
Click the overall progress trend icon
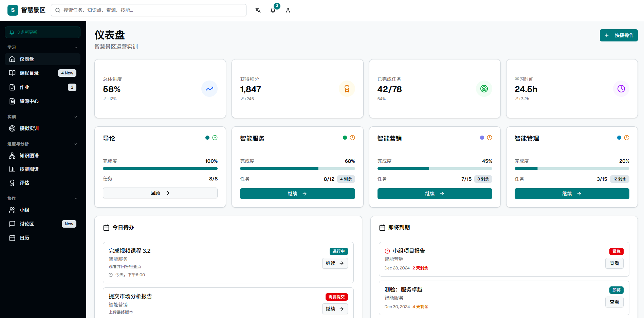click(209, 89)
